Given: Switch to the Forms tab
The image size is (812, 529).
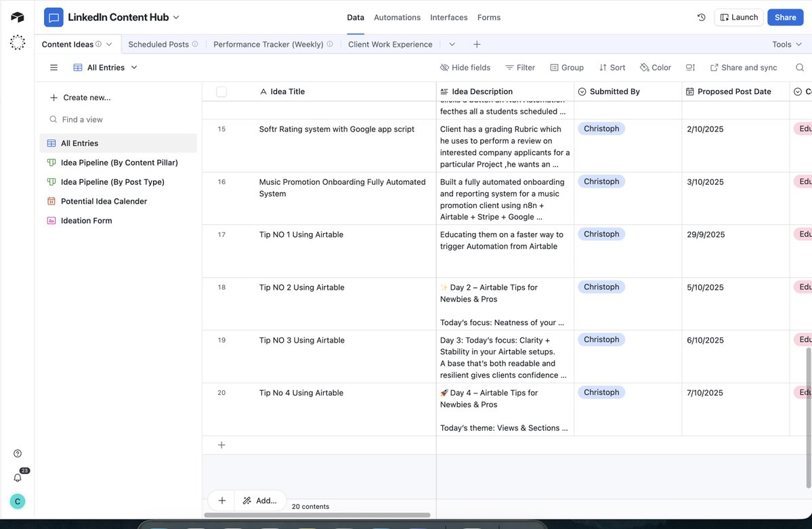Looking at the screenshot, I should (488, 17).
